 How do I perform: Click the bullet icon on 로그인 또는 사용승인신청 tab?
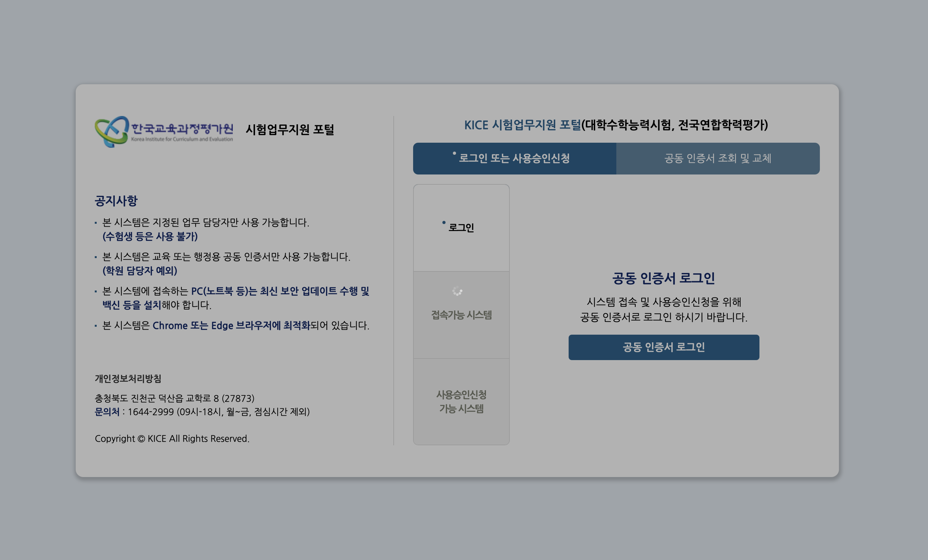(x=454, y=154)
